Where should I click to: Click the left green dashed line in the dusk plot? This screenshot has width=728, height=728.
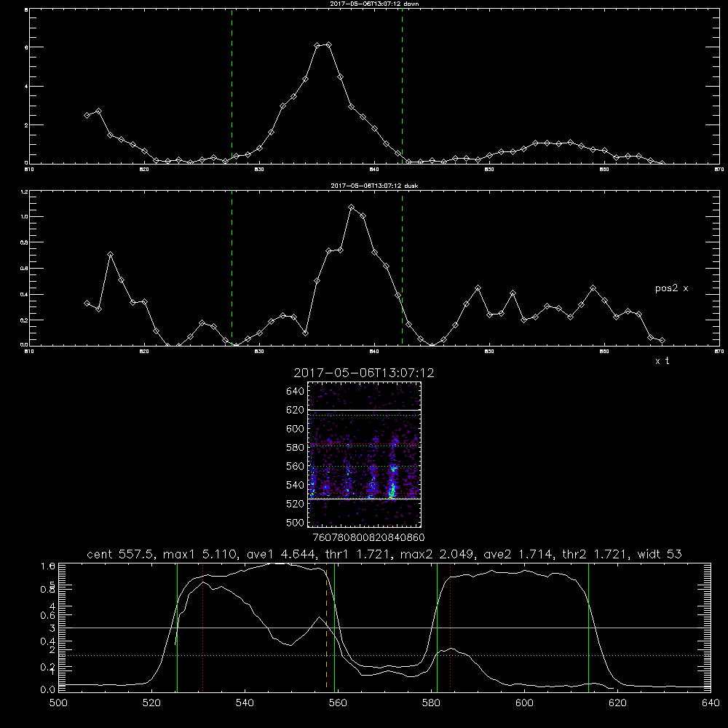pos(232,268)
